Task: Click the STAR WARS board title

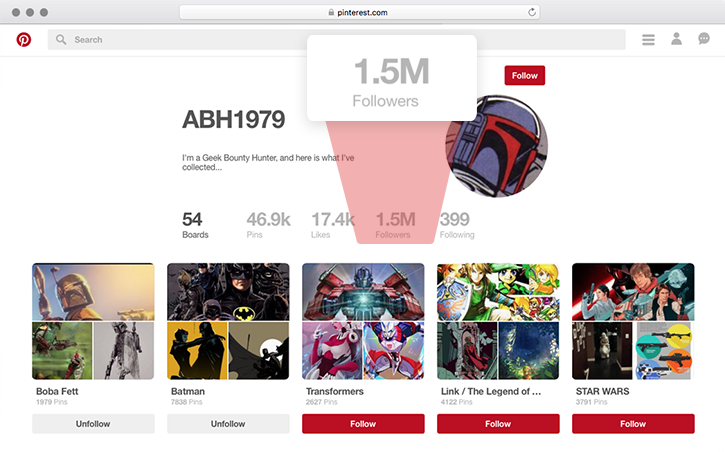Action: tap(602, 391)
